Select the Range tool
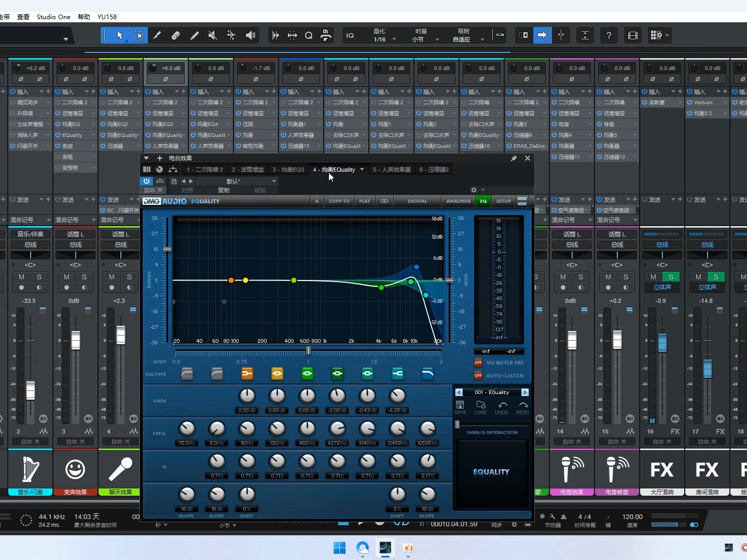The height and width of the screenshot is (560, 747). [x=139, y=35]
